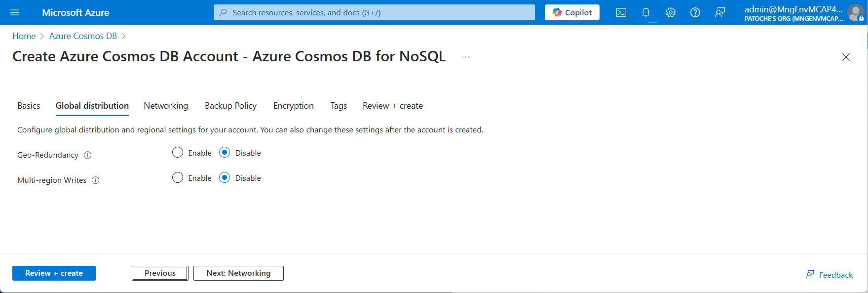Open Copilot in Azure
Screen dimensions: 868x293
point(571,12)
